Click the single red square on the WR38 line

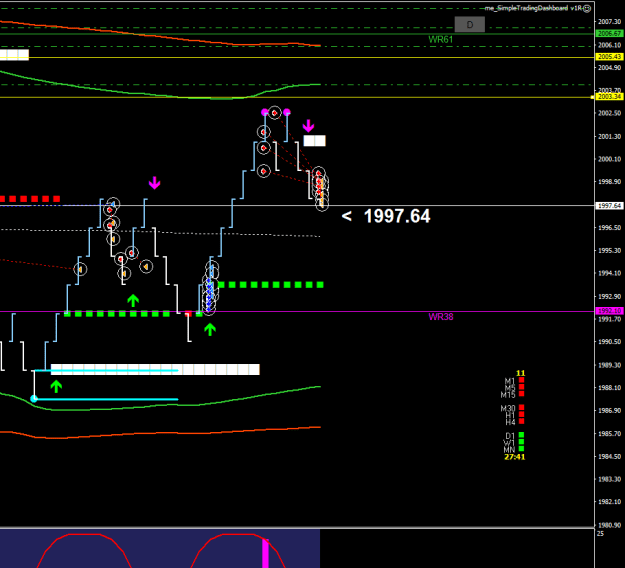click(x=188, y=314)
